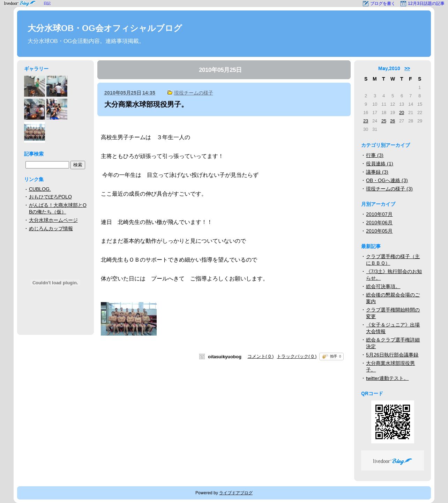
Task: Open the トラックバック(0) link
Action: coord(297,356)
